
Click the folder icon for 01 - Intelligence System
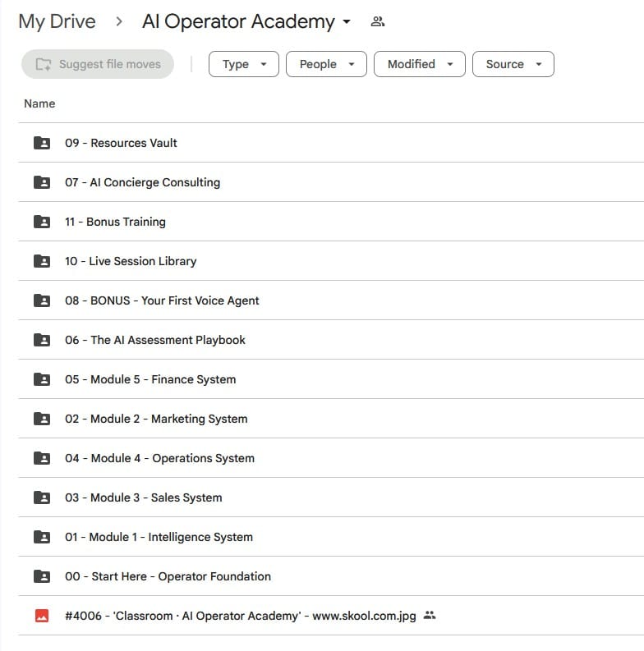pos(42,537)
